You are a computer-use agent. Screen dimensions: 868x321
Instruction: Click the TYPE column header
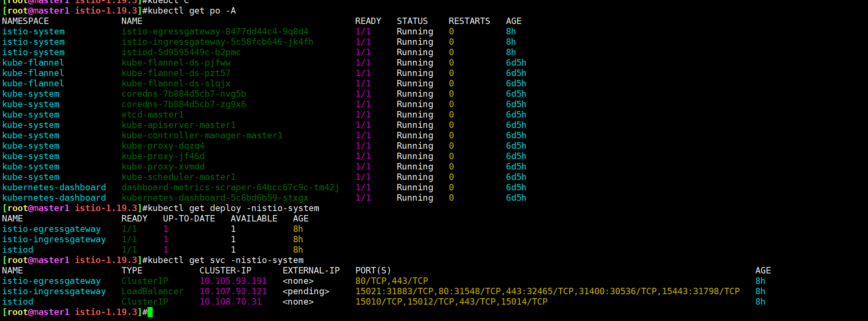(132, 271)
